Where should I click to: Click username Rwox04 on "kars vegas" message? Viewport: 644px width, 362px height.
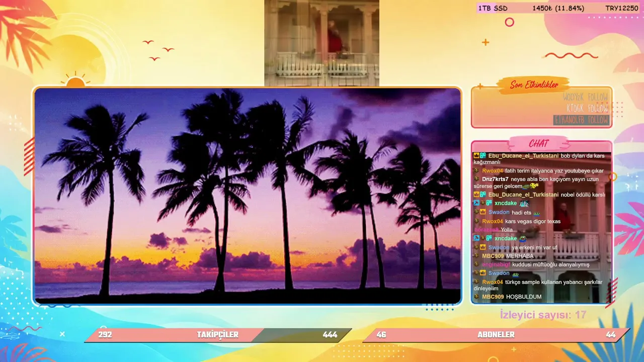pos(493,221)
